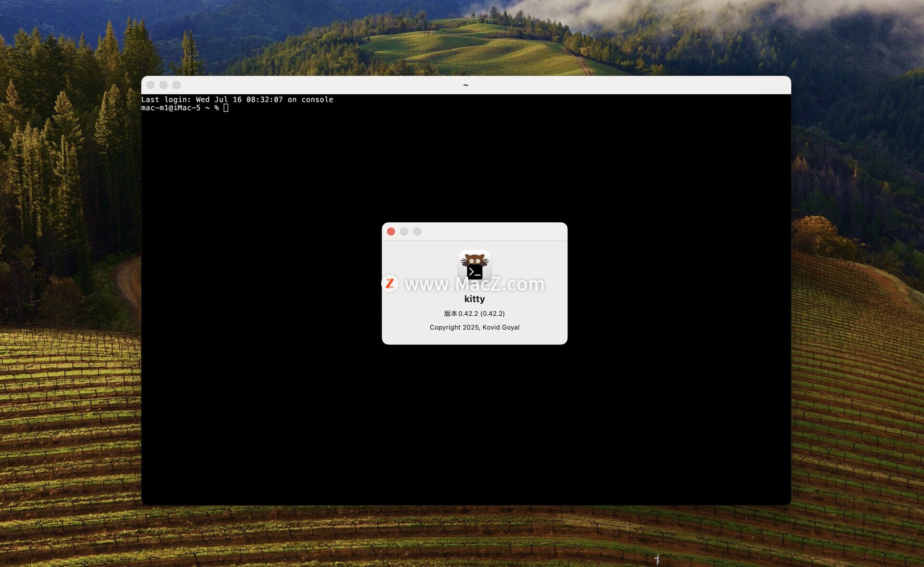
Task: Click the "Last login" line in terminal
Action: 237,100
